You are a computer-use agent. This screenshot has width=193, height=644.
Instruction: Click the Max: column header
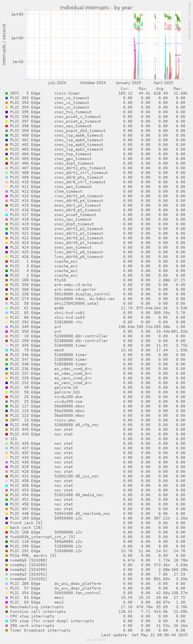point(179,89)
